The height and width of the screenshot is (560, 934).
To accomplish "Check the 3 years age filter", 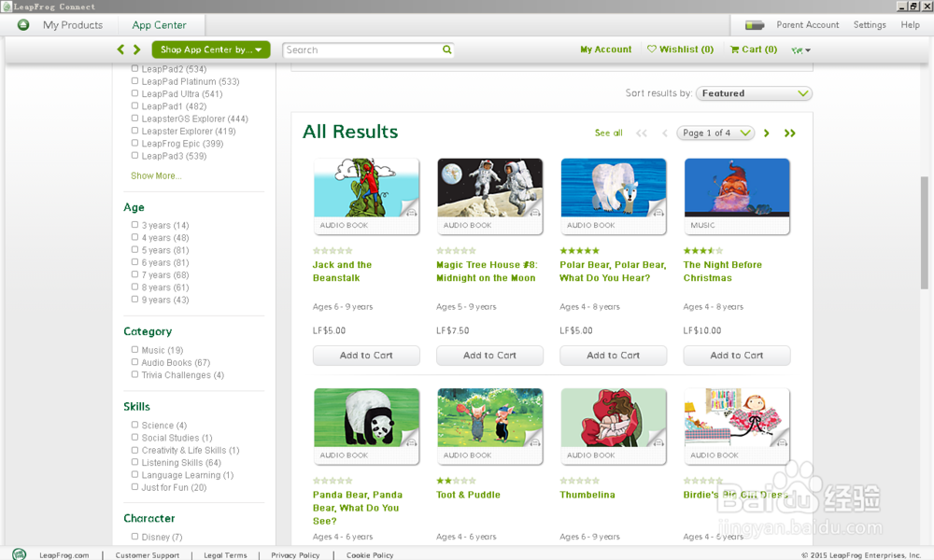I will (x=134, y=225).
